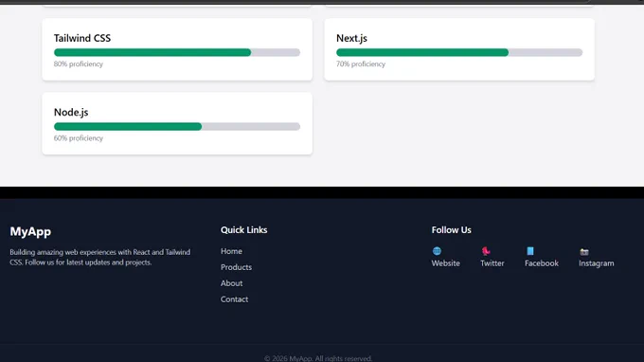
Task: Click the 'Building amazing web experiences' description
Action: click(x=100, y=257)
